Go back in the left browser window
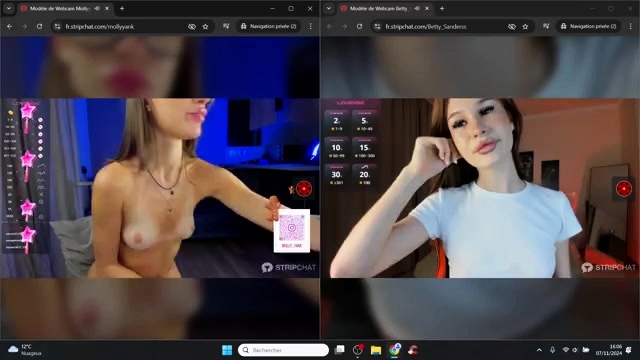Image resolution: width=640 pixels, height=360 pixels. (x=10, y=27)
